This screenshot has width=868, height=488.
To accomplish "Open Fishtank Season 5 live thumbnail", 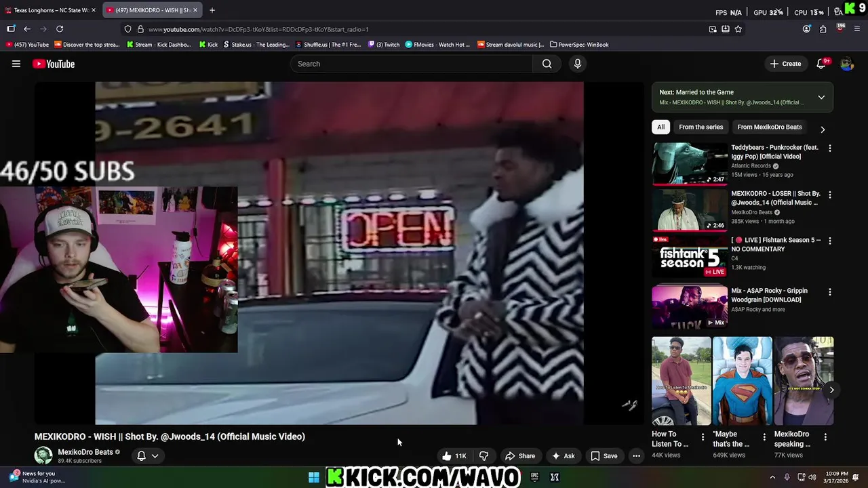I will [x=690, y=256].
